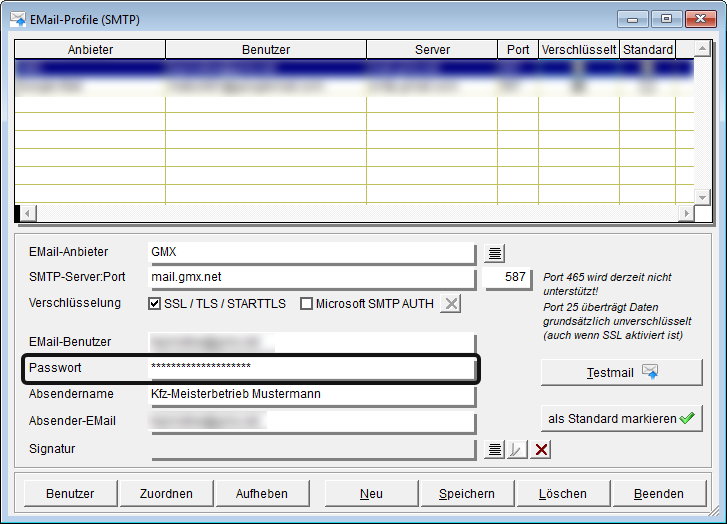Open signature list icon beside Signatur field
This screenshot has width=727, height=524.
coord(494,449)
